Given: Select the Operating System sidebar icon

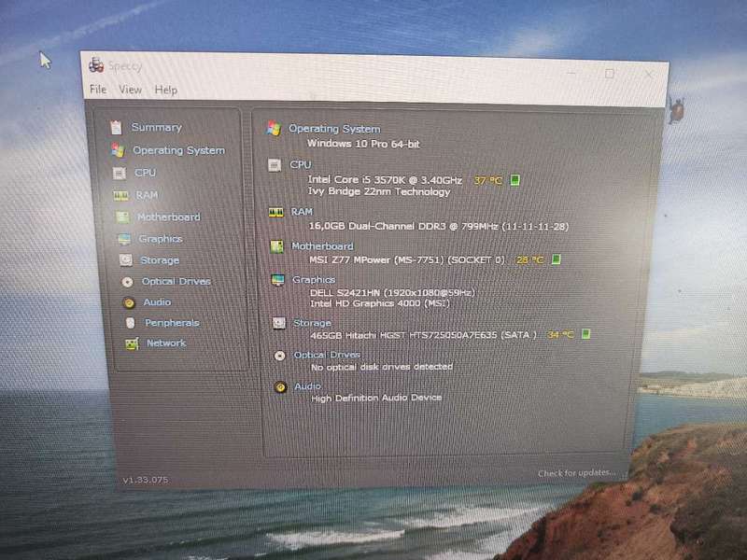Looking at the screenshot, I should (x=118, y=150).
